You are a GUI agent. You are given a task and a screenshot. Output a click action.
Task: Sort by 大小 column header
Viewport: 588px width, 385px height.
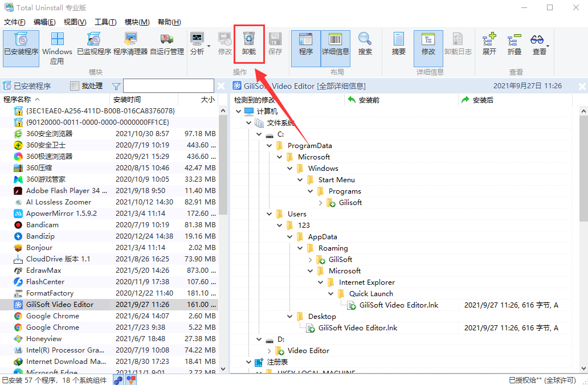pyautogui.click(x=198, y=99)
